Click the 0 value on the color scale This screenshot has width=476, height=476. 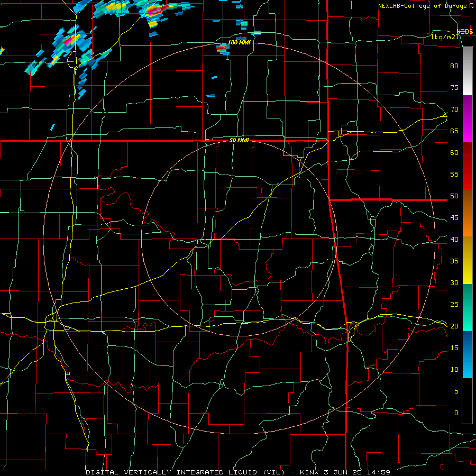456,413
